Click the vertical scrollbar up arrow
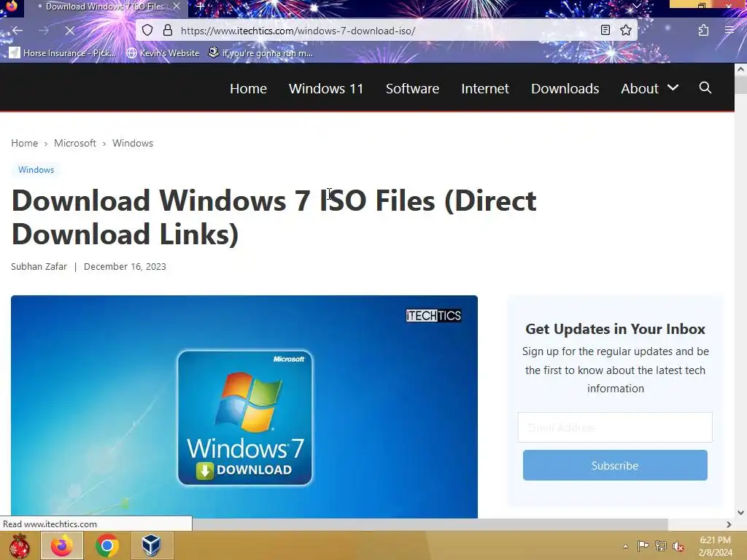The image size is (747, 560). tap(740, 69)
